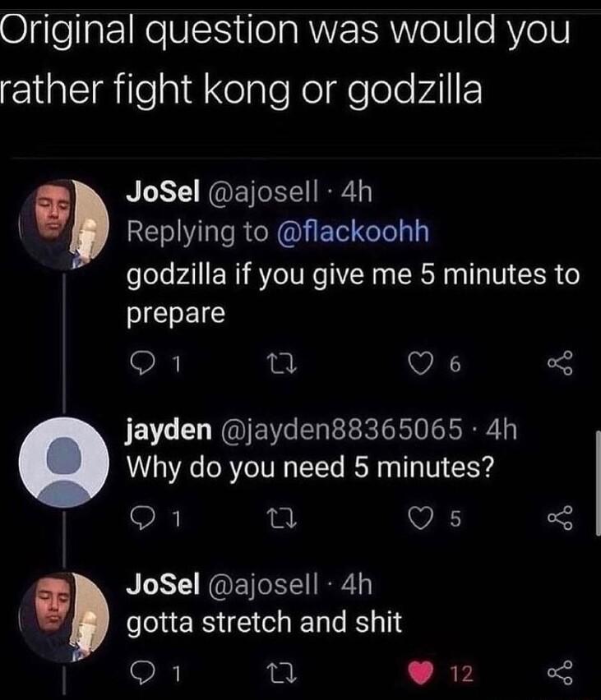The image size is (601, 700).
Task: Click the @jayden88365065 handle
Action: (340, 429)
